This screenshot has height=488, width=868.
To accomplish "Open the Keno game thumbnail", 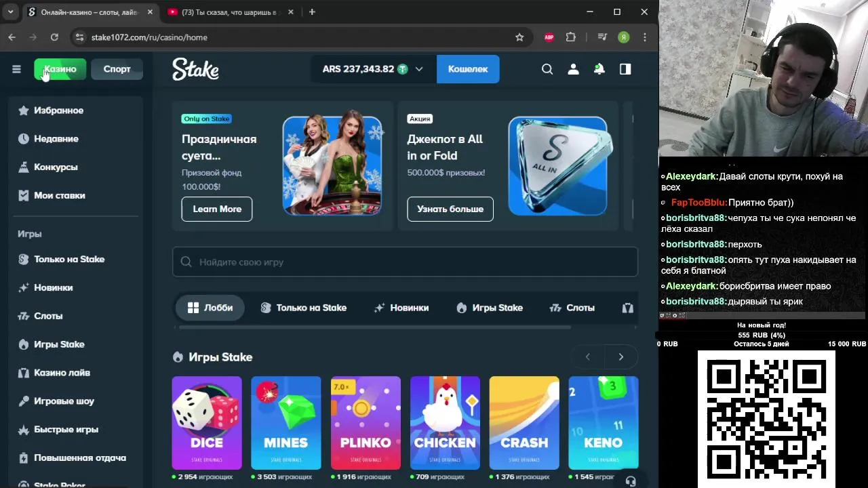I will pyautogui.click(x=604, y=423).
